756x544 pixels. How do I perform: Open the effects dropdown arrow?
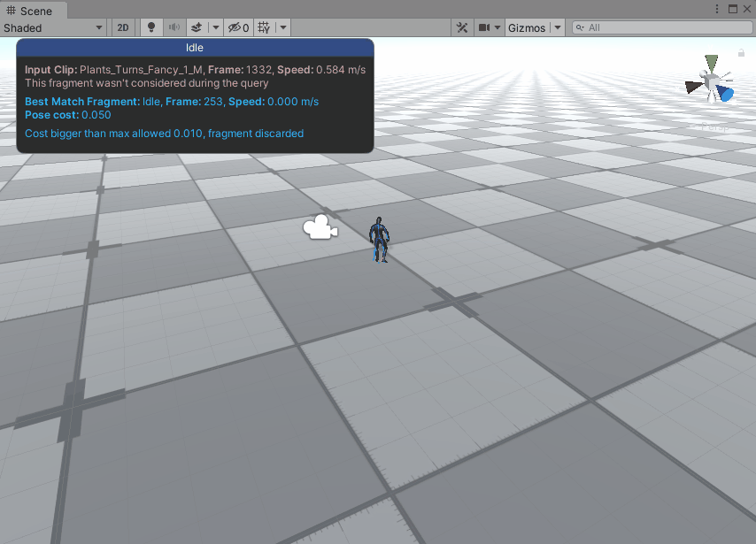(215, 28)
